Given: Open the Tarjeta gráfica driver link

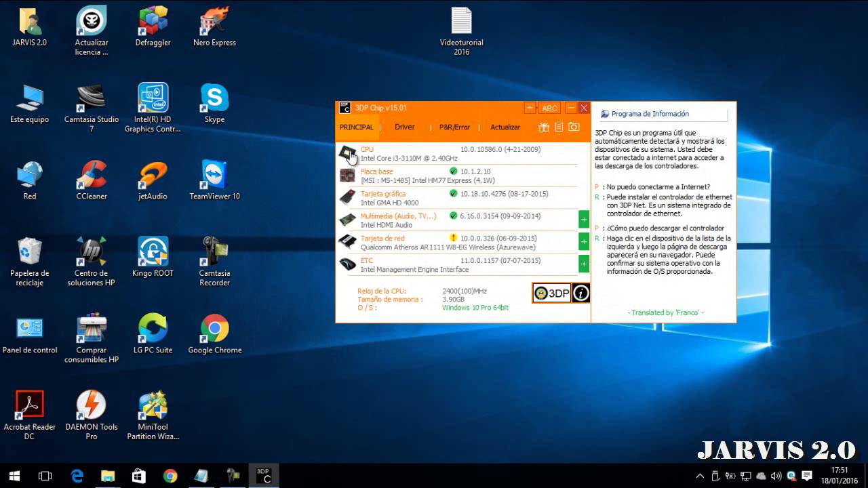Looking at the screenshot, I should click(x=383, y=194).
